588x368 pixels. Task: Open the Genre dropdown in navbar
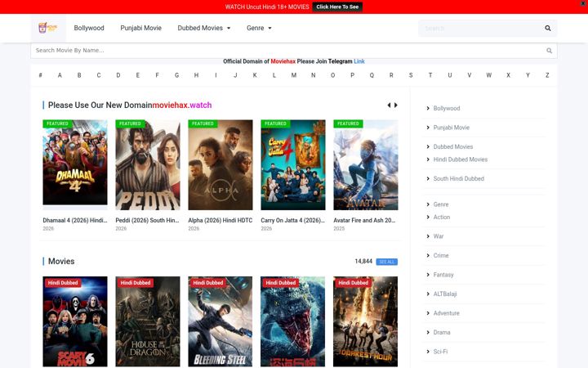click(259, 28)
